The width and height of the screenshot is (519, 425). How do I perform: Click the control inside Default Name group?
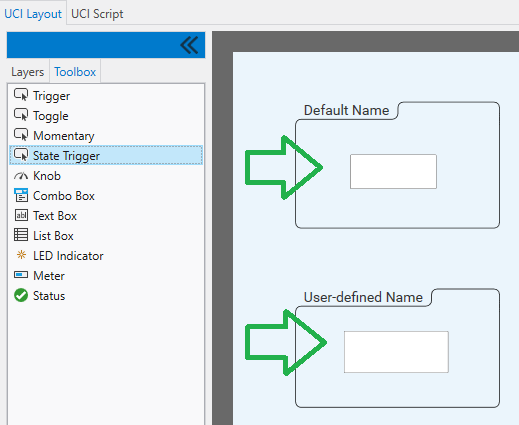(x=393, y=171)
